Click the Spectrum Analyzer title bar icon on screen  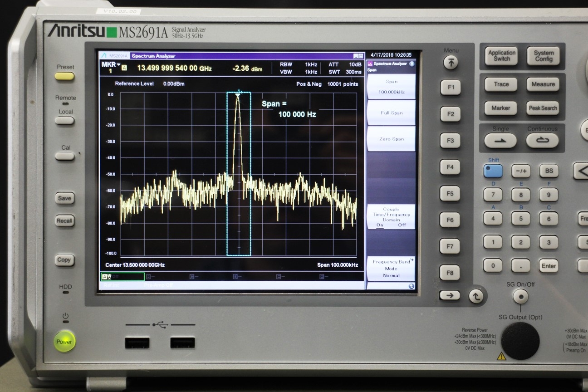click(x=104, y=56)
